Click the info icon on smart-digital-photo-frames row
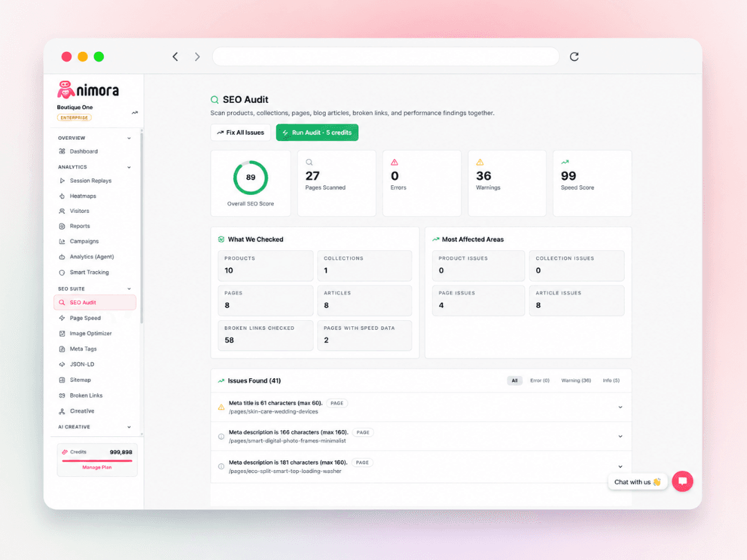747x560 pixels. [x=221, y=437]
